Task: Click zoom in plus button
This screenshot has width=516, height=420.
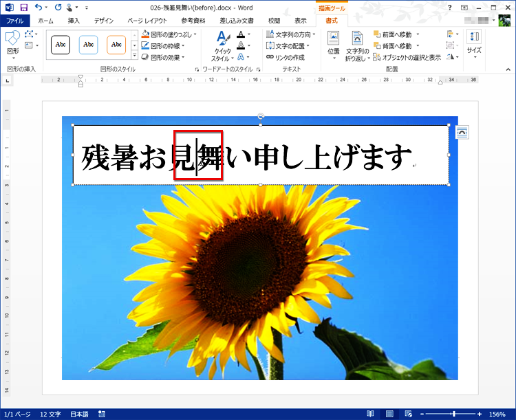Action: tap(480, 414)
